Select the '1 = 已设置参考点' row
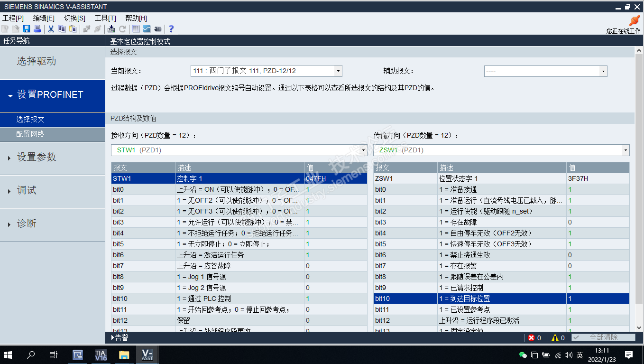Image resolution: width=644 pixels, height=364 pixels. (x=501, y=310)
